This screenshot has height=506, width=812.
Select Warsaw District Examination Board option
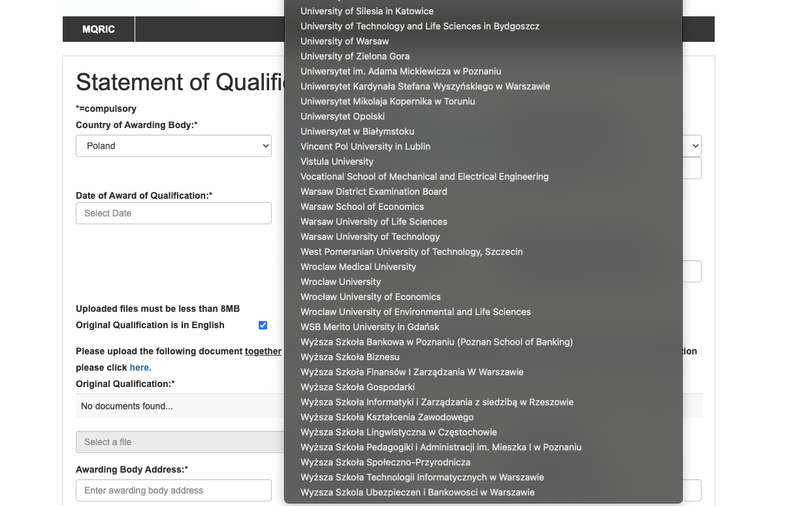click(x=483, y=192)
